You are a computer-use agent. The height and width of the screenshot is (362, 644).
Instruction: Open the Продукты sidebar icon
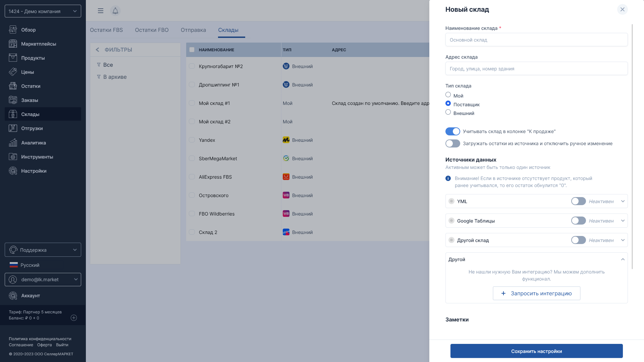(x=13, y=58)
